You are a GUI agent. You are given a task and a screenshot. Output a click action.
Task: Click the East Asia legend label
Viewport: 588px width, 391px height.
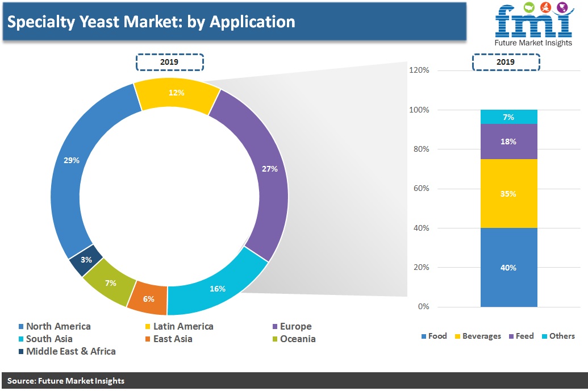click(173, 339)
